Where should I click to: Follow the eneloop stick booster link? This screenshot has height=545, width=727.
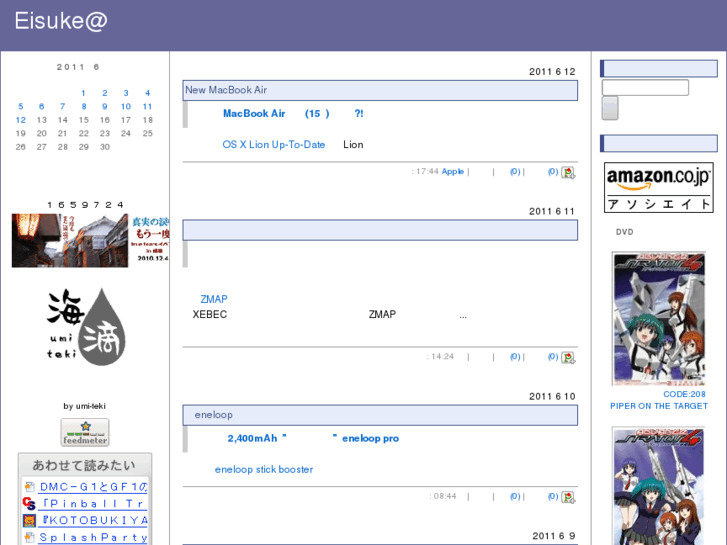tap(264, 469)
